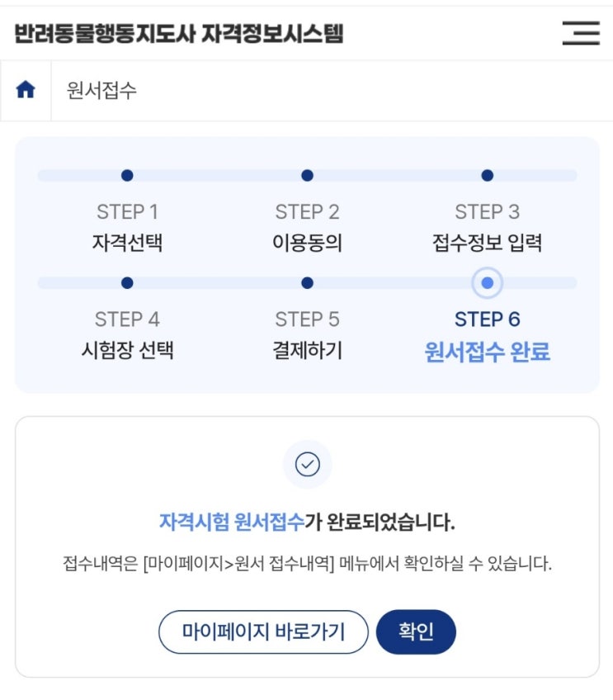Confirm with the 확인 button
Screen dimensions: 613x700
point(416,631)
